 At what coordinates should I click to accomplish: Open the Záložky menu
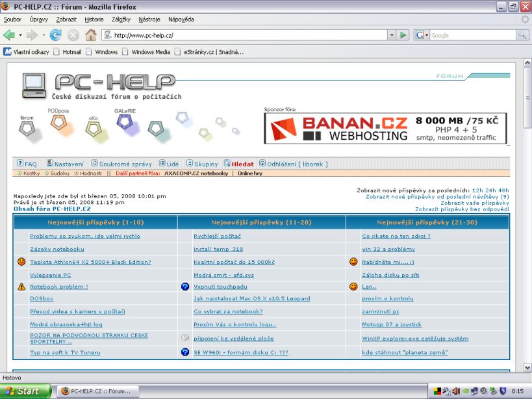tap(121, 19)
